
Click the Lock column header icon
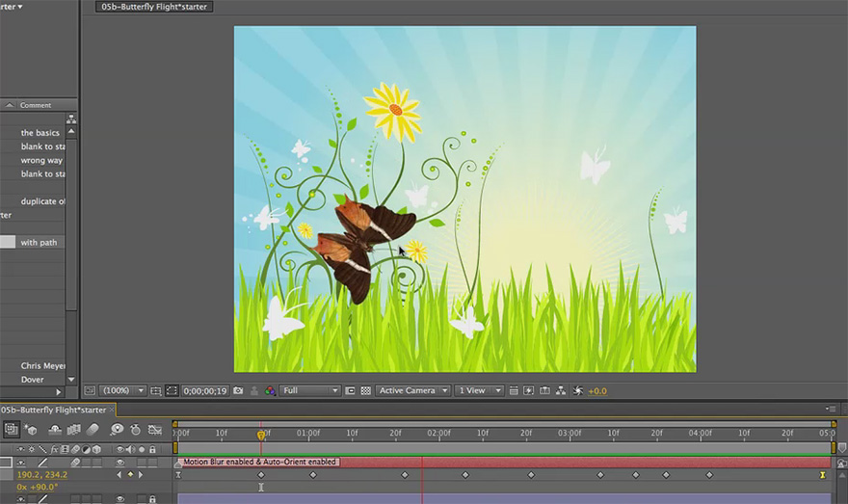(152, 449)
